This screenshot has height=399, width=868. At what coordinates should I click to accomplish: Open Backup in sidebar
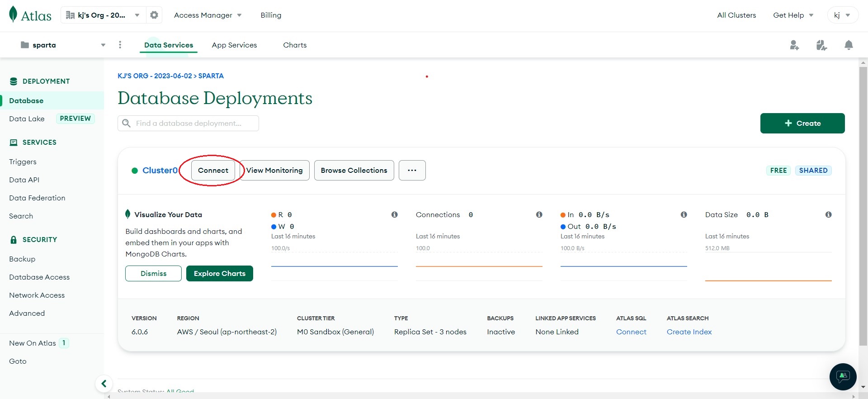pyautogui.click(x=22, y=259)
